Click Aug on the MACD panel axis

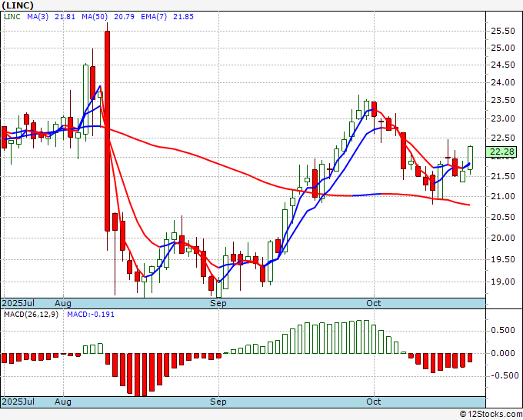63,402
